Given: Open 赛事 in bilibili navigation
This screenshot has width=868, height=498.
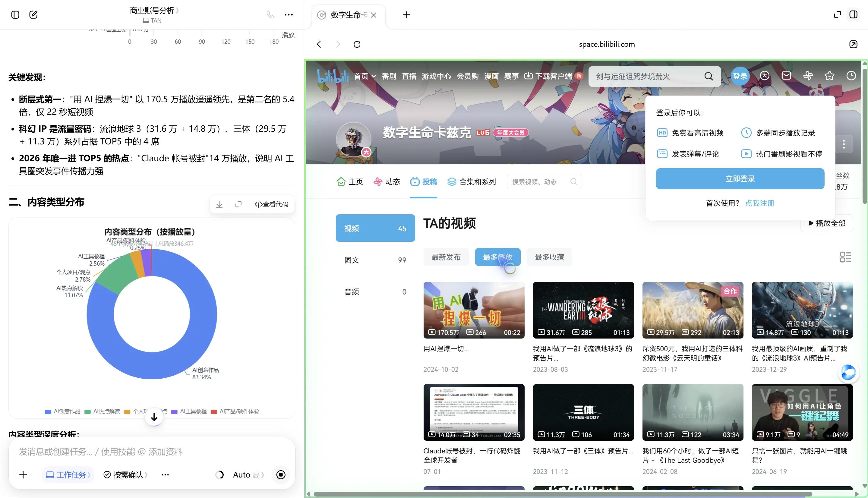Looking at the screenshot, I should tap(511, 76).
